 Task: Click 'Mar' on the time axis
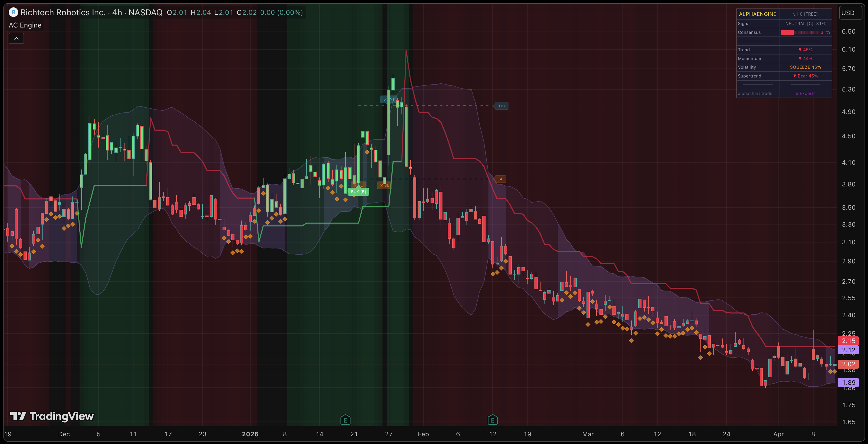click(588, 434)
